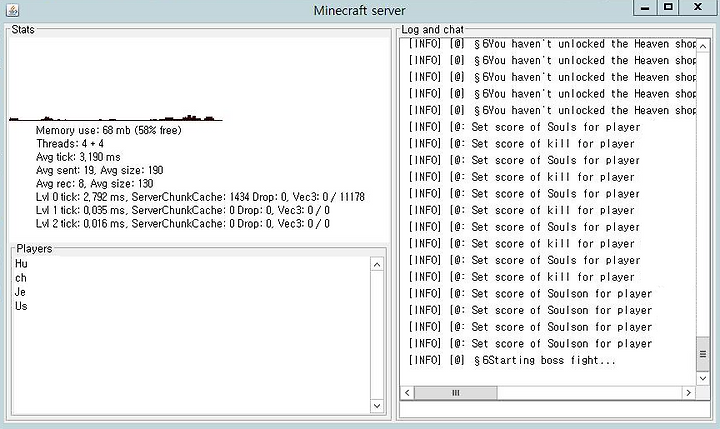Click the Avg tick: 3.190 ms line
Screen dimensions: 720x429
pos(78,157)
